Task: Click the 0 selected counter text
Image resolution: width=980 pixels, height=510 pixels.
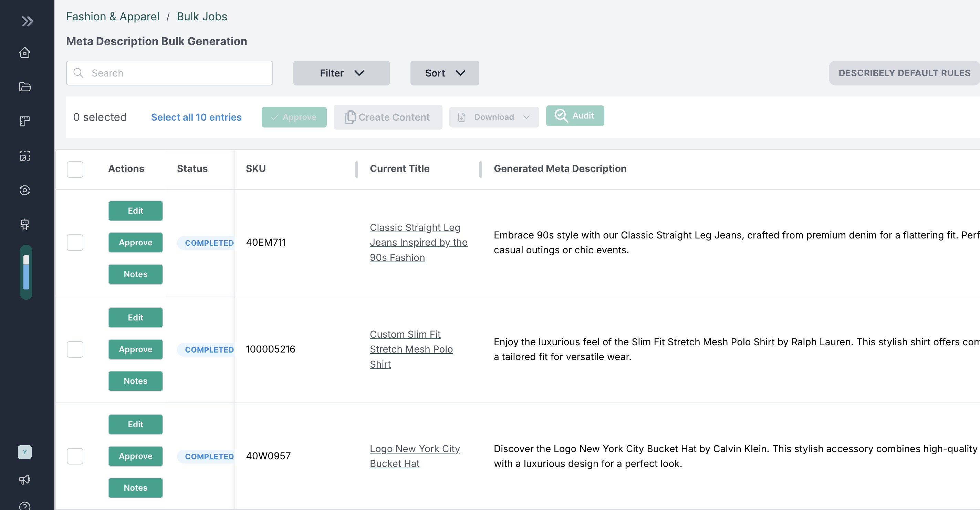Action: pyautogui.click(x=100, y=117)
